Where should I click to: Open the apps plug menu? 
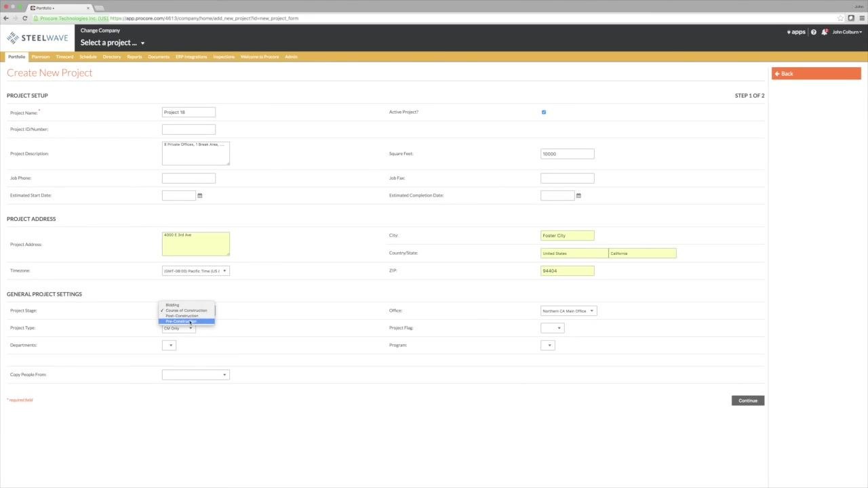pos(796,32)
